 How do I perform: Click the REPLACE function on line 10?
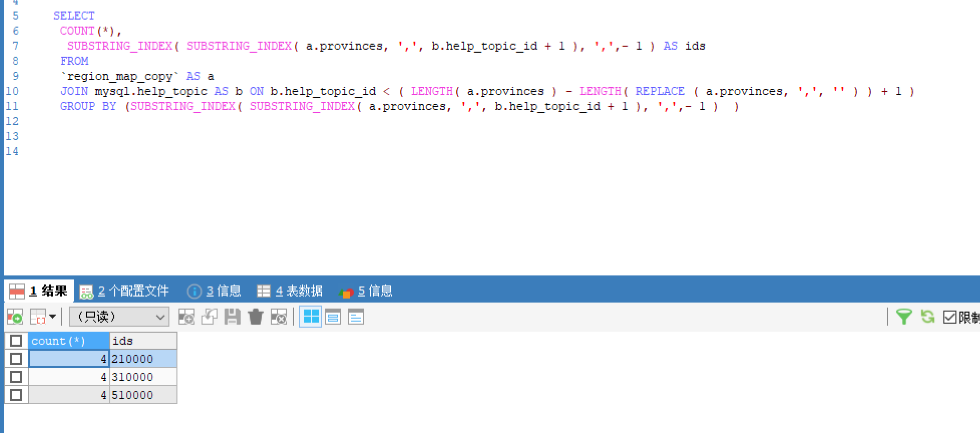660,91
